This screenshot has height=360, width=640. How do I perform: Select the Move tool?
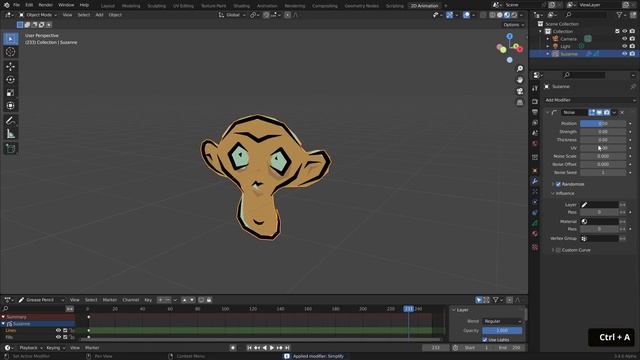pyautogui.click(x=11, y=67)
